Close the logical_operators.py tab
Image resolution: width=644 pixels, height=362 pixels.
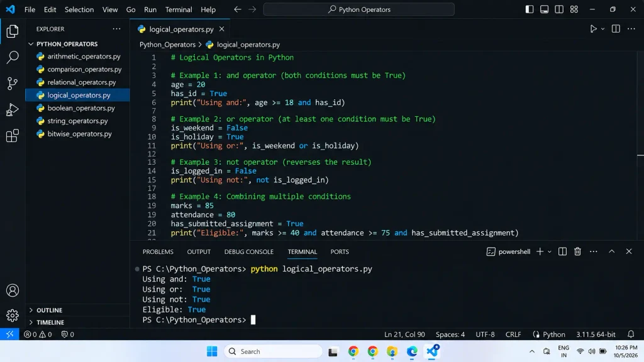221,29
